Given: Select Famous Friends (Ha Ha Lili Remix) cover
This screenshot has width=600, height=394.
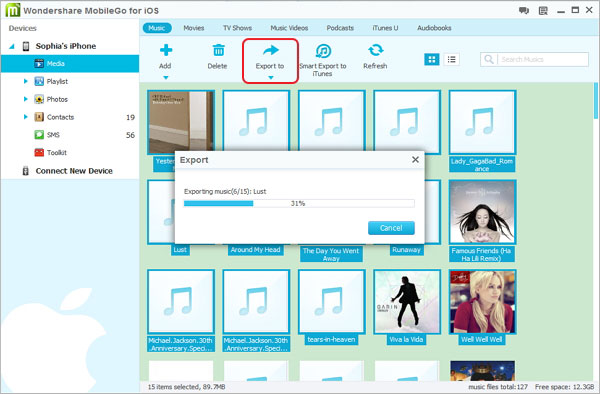Looking at the screenshot, I should 482,212.
